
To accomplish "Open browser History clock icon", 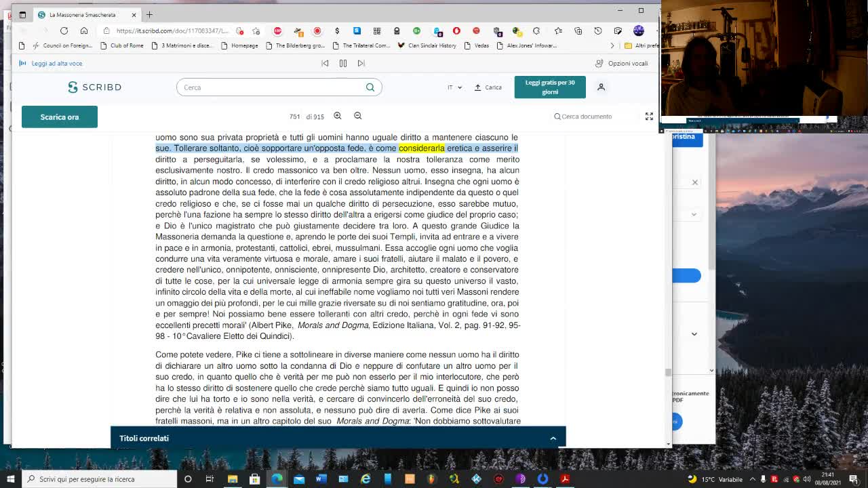I will point(598,30).
